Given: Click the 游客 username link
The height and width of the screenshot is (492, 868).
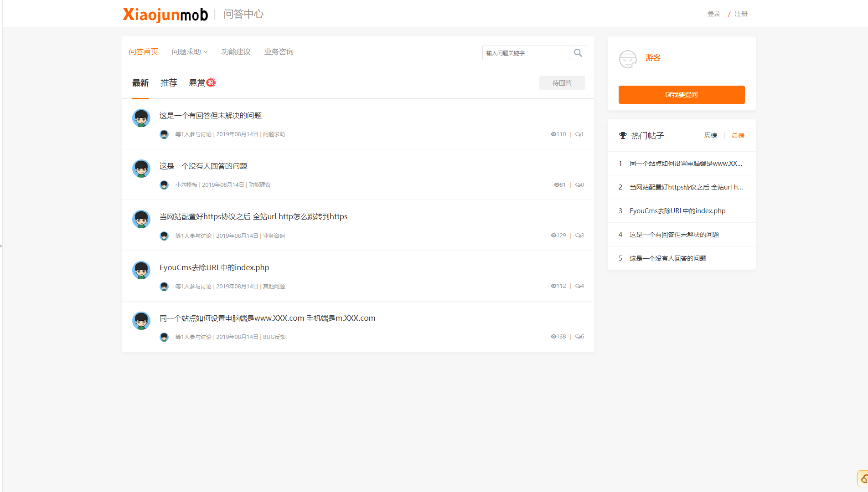Looking at the screenshot, I should click(653, 58).
